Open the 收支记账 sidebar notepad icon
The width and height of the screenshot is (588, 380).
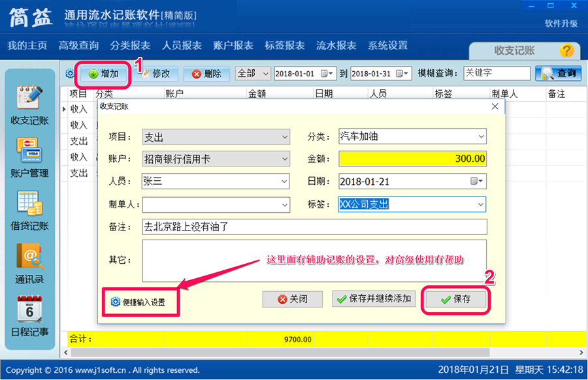(x=29, y=98)
